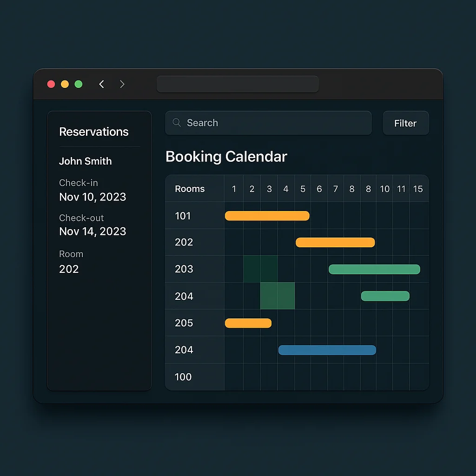476x476 pixels.
Task: Select the room 101 row label
Action: pos(183,216)
